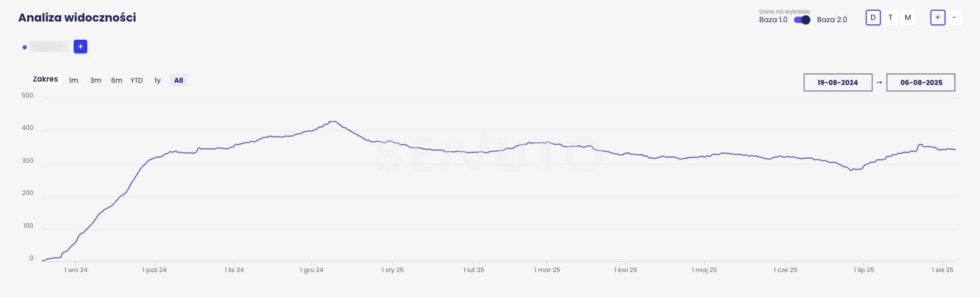Click the '+' zoom-in button
This screenshot has width=980, height=297.
tap(937, 18)
